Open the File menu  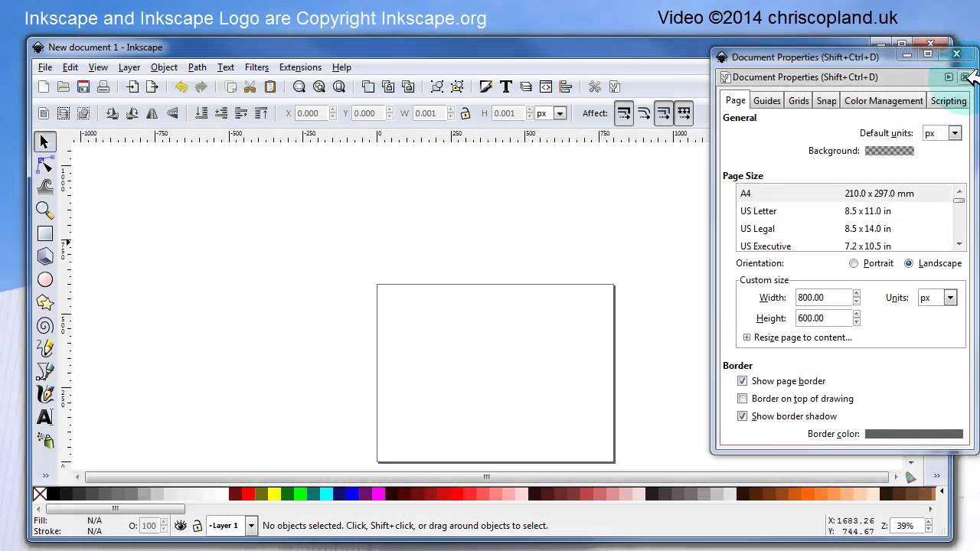coord(45,67)
